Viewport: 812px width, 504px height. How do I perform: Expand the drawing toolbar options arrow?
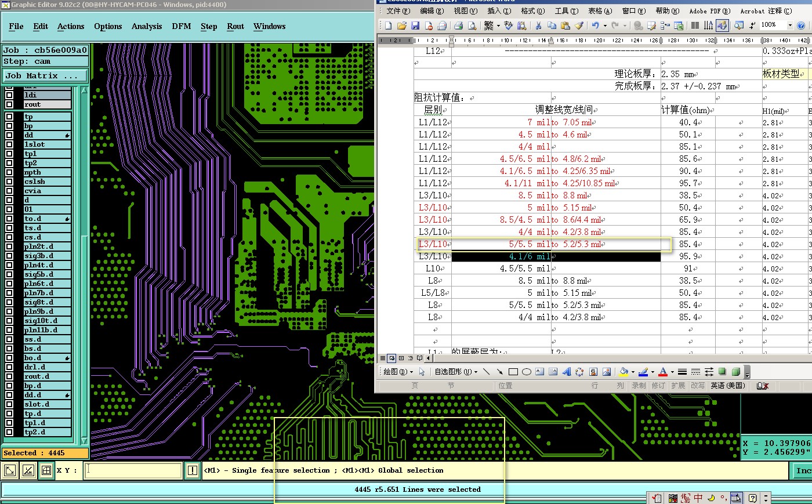[x=748, y=372]
